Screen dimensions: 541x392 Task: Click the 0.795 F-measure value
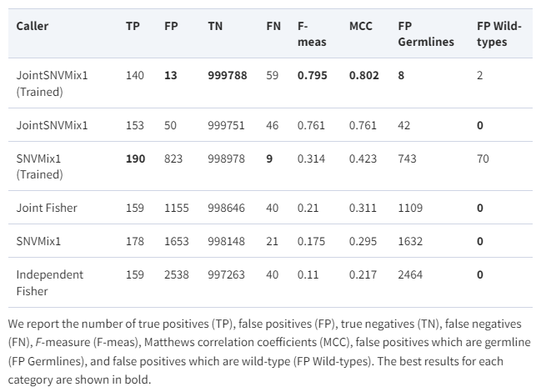[x=312, y=75]
